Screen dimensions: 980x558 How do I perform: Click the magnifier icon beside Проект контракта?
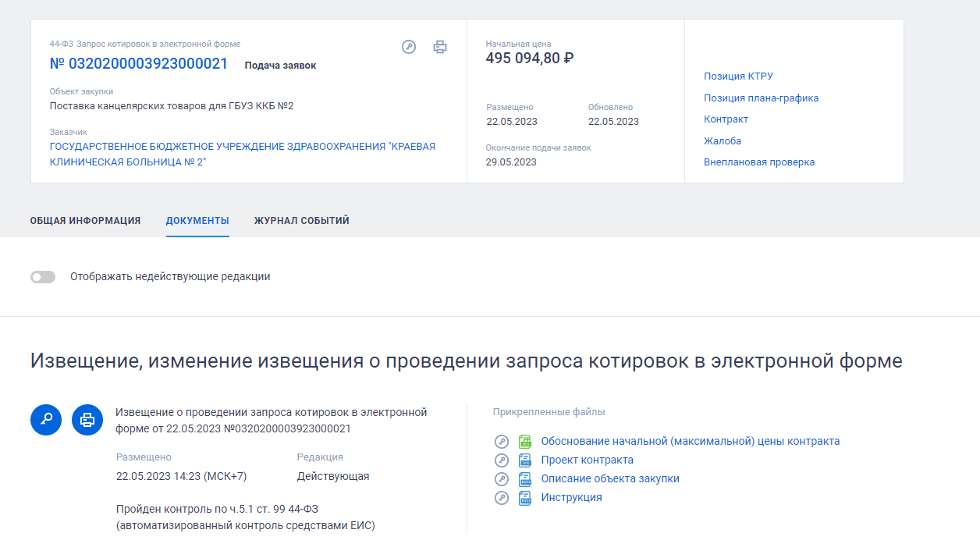[x=501, y=460]
